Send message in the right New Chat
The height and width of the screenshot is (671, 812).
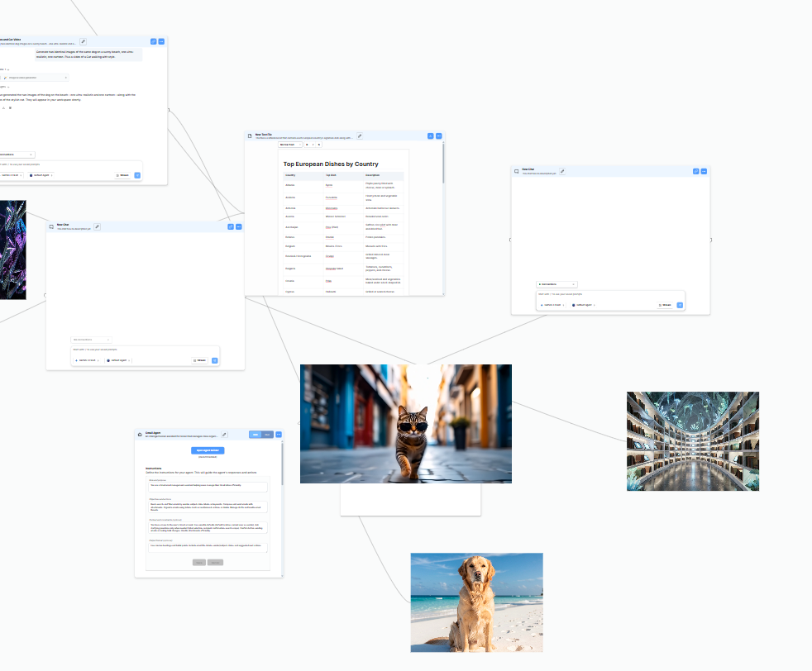pyautogui.click(x=680, y=305)
